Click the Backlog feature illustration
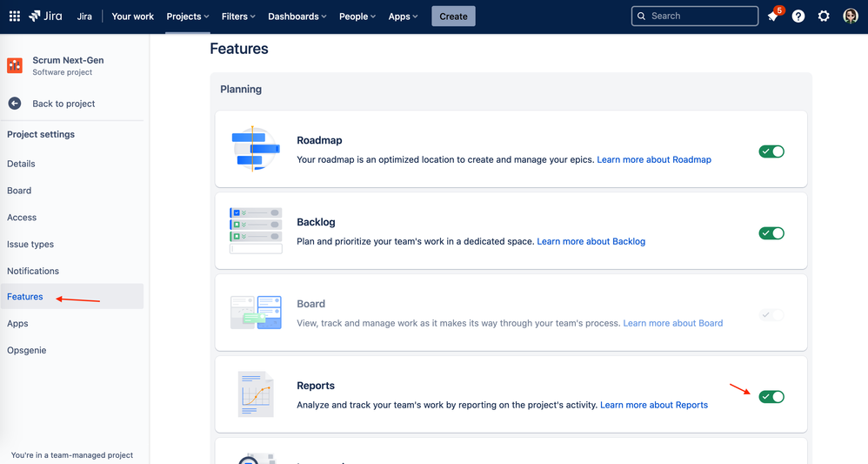 (256, 231)
